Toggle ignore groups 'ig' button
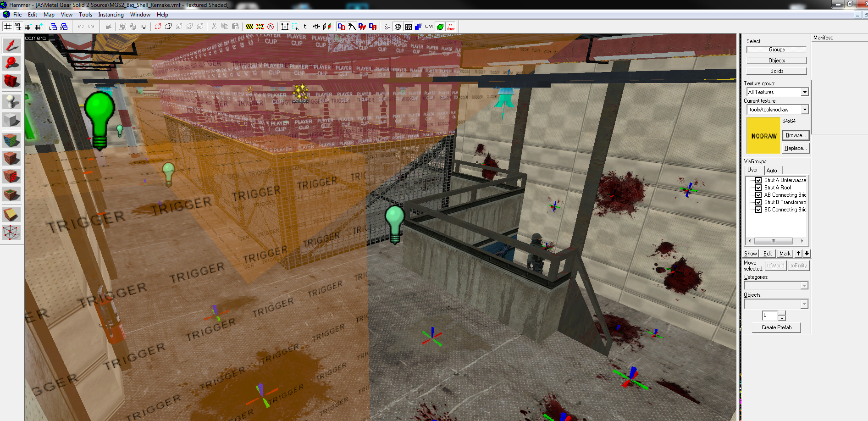868x421 pixels. tap(144, 27)
